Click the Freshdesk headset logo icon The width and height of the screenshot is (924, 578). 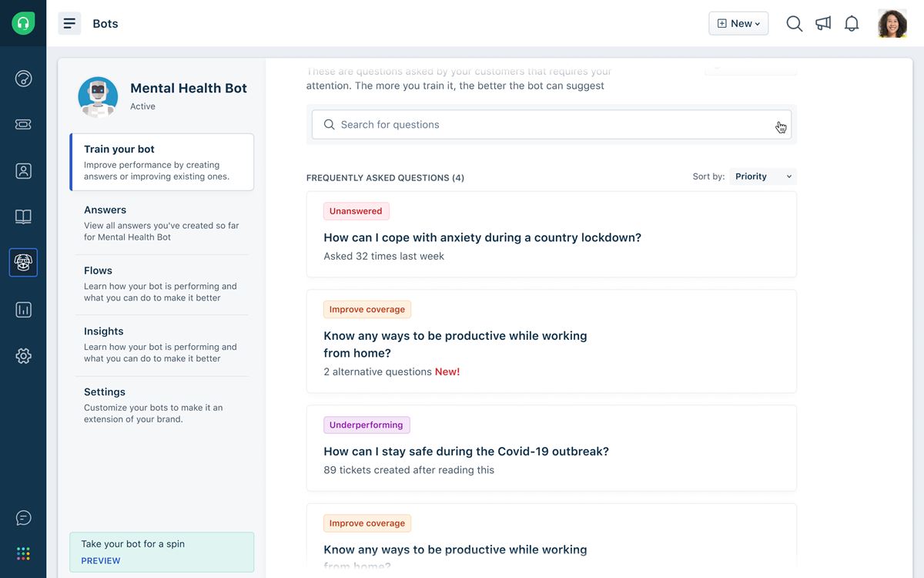click(x=23, y=23)
